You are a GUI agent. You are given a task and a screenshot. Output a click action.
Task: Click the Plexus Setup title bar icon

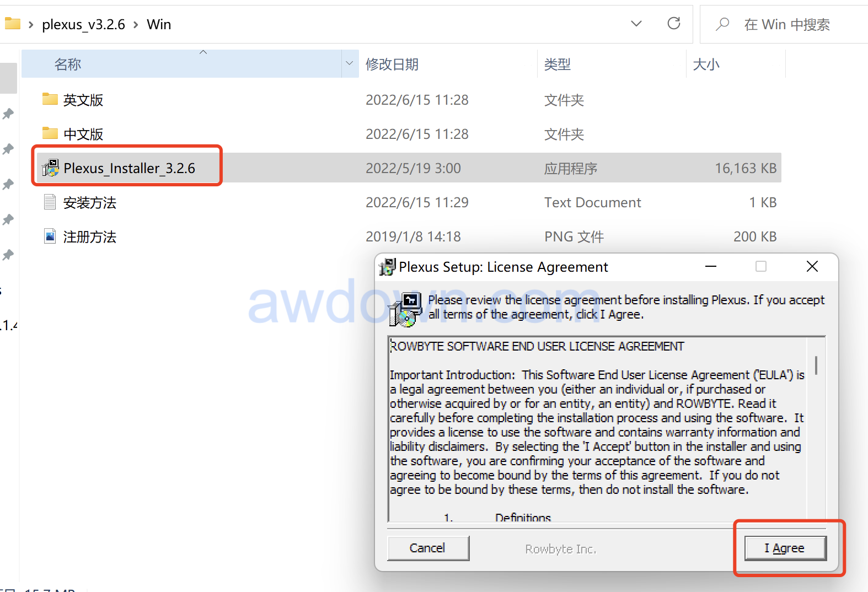[387, 267]
